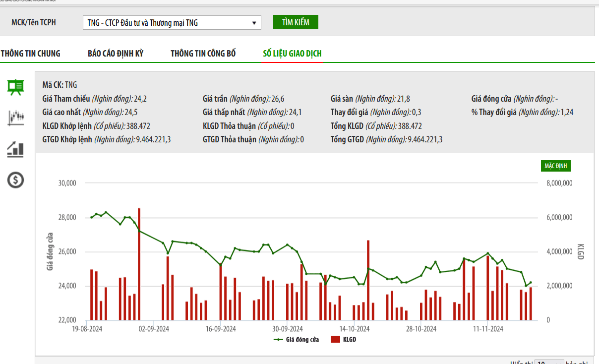Click the red KLGD legend color swatch

[335, 340]
